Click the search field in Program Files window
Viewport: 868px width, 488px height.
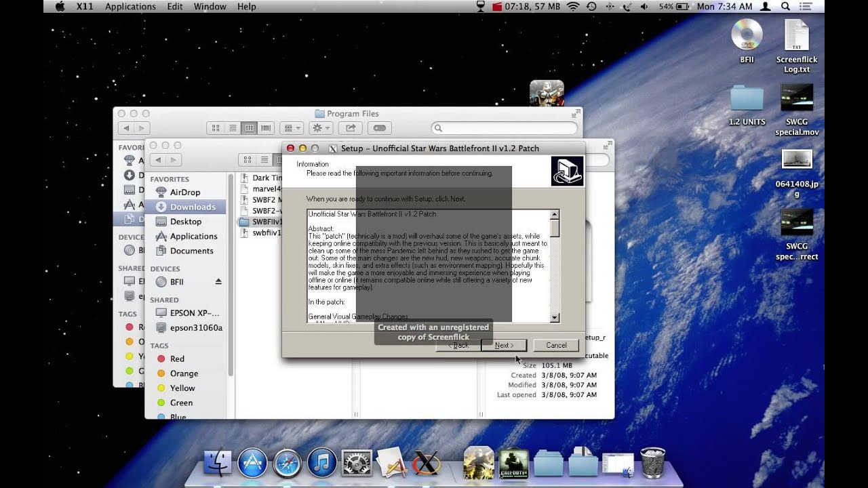505,127
